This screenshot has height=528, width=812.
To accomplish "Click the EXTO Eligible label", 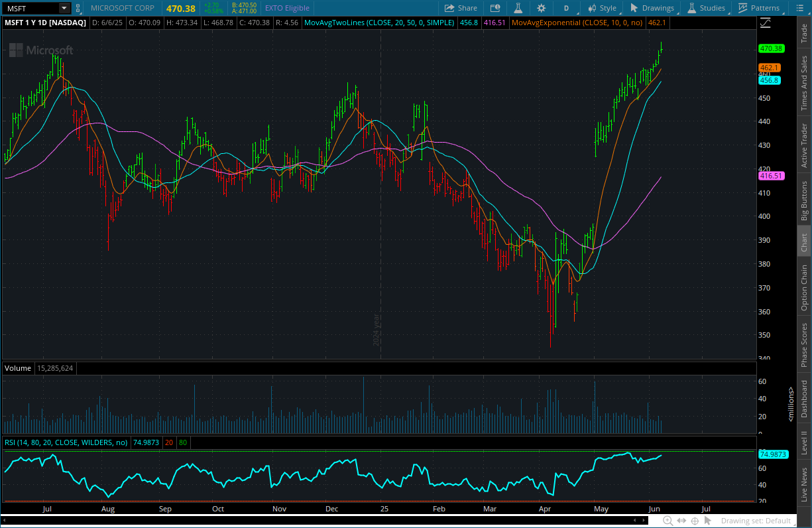I will pos(286,8).
